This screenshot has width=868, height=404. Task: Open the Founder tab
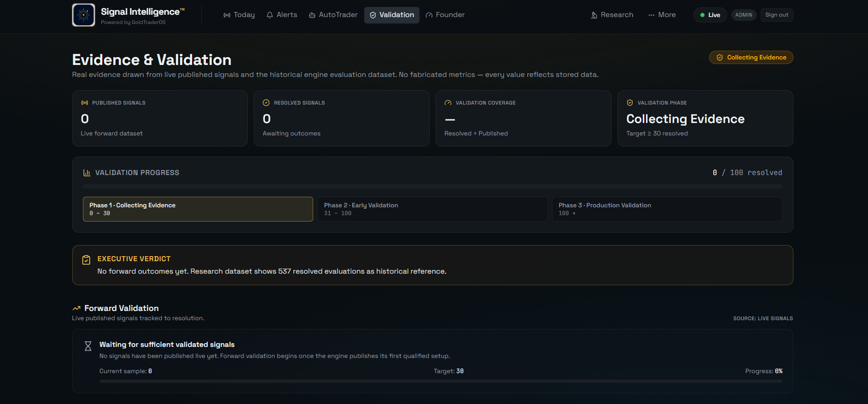tap(445, 15)
